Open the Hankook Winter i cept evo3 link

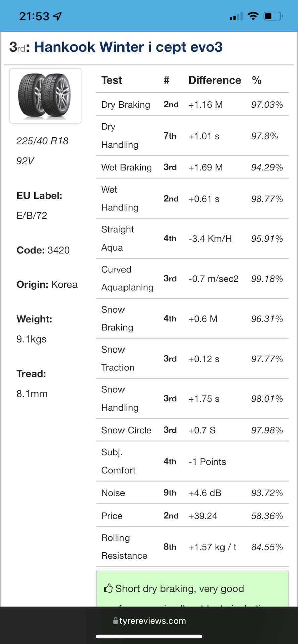128,47
